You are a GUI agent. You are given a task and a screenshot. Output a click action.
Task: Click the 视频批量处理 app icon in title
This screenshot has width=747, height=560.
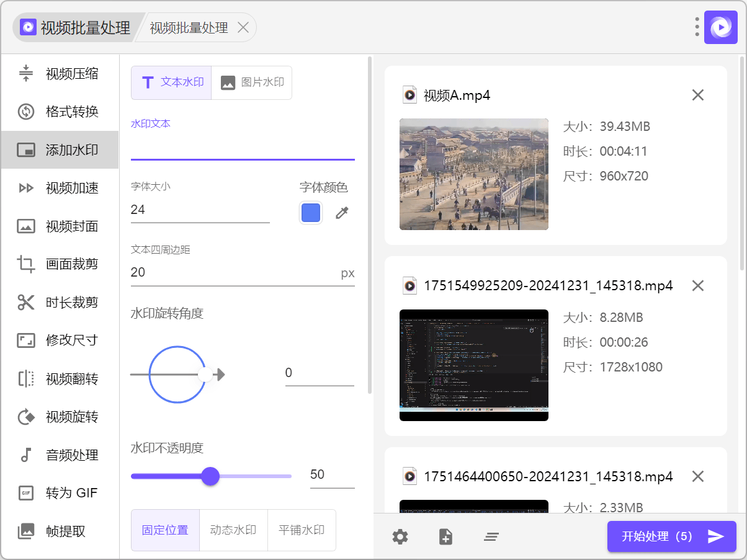[28, 27]
